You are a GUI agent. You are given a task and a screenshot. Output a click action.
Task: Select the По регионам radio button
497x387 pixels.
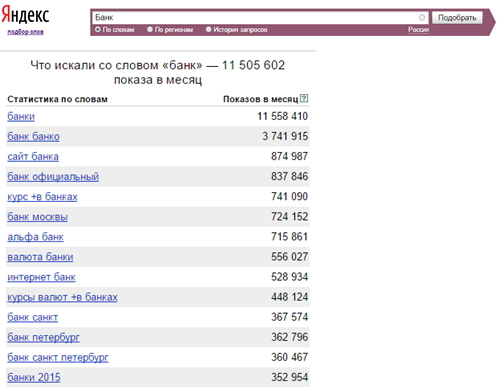click(150, 30)
